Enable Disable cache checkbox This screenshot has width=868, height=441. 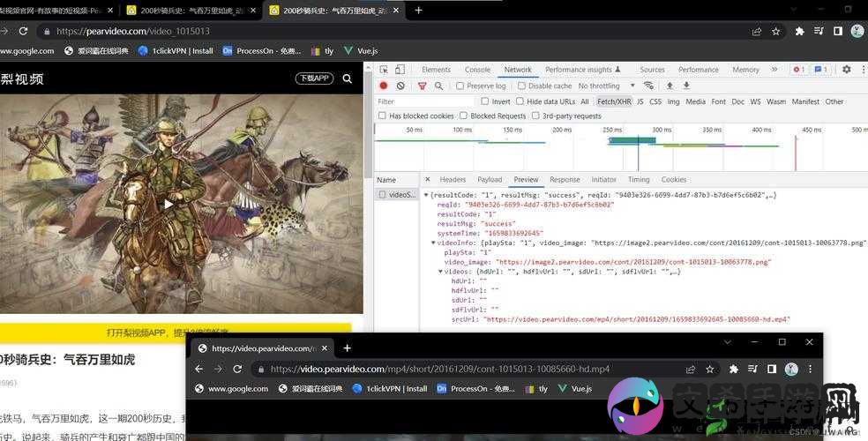(x=521, y=86)
